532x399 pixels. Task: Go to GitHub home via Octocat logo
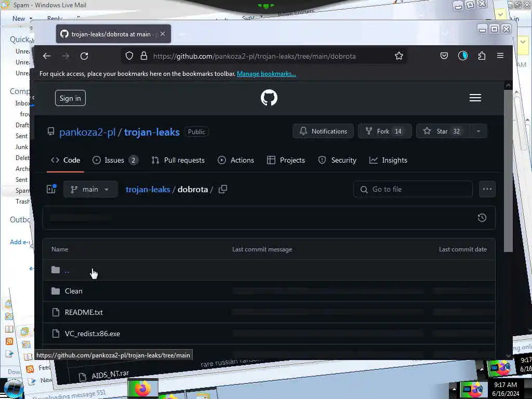[269, 98]
